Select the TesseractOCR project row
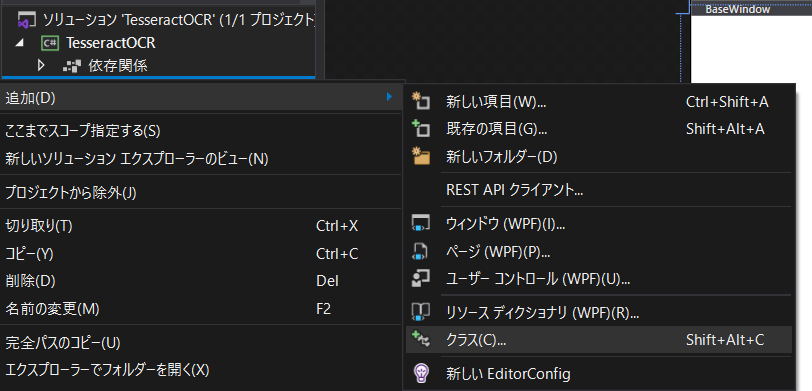The image size is (812, 391). pyautogui.click(x=158, y=44)
